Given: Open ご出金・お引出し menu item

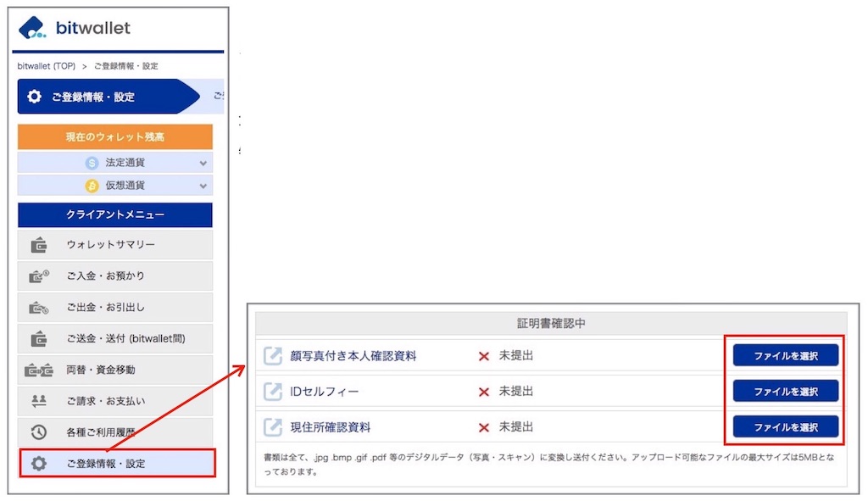Looking at the screenshot, I should pos(115,307).
